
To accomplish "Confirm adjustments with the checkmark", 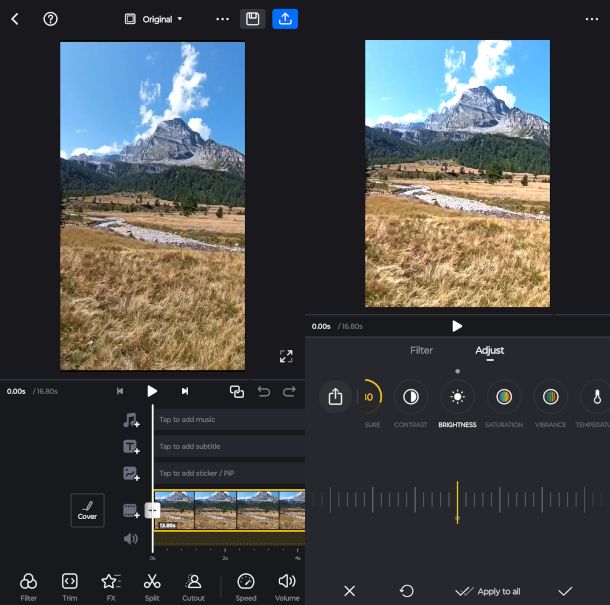I will 565,591.
